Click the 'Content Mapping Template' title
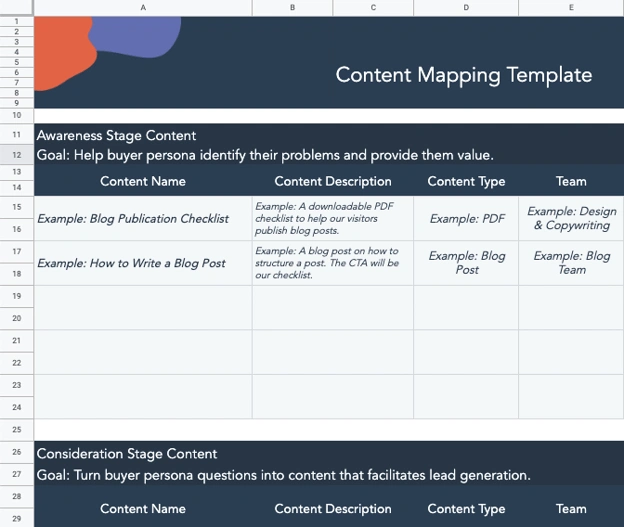 (x=464, y=75)
